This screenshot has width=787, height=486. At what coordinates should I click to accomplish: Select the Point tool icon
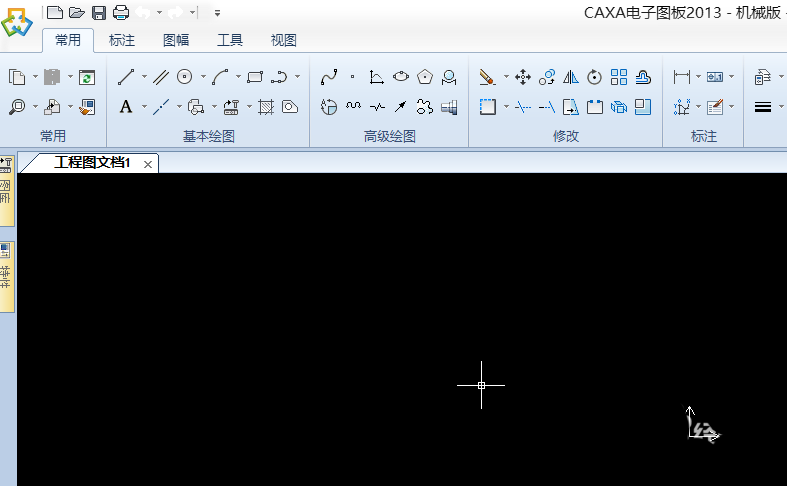point(352,77)
